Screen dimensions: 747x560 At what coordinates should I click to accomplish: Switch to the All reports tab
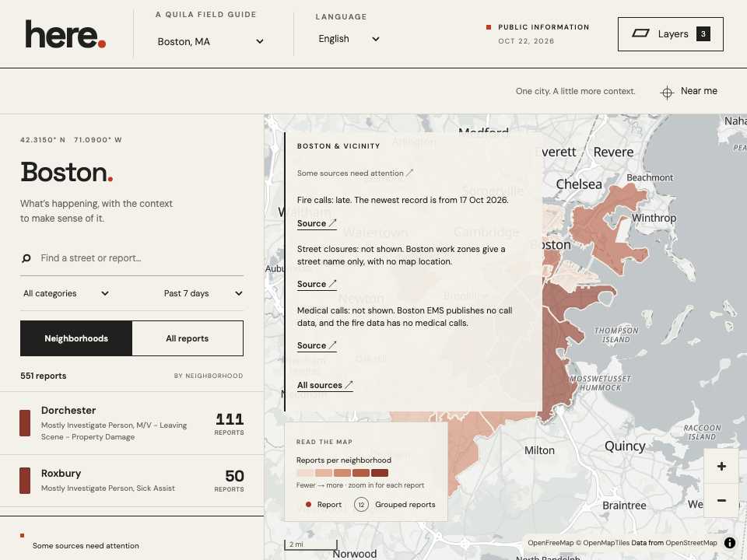click(188, 338)
